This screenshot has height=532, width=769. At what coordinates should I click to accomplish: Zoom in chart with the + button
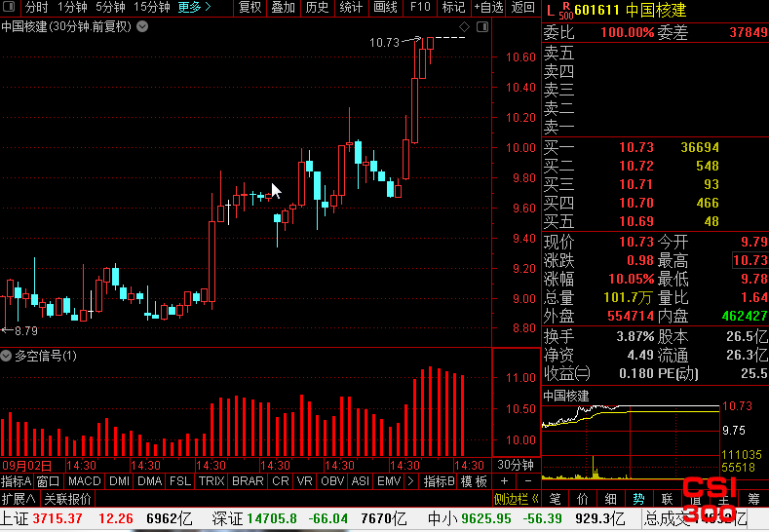(x=505, y=481)
